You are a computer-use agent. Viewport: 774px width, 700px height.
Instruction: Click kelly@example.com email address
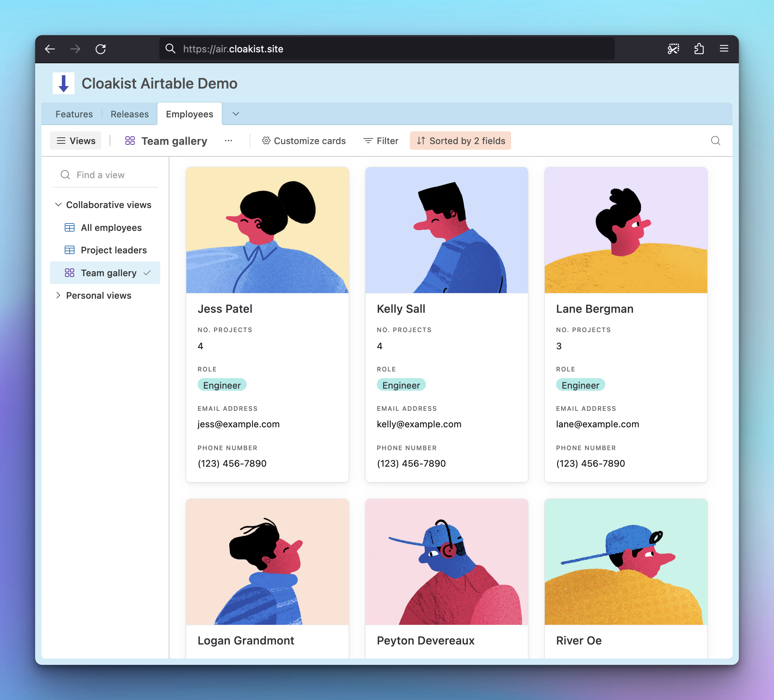coord(419,424)
